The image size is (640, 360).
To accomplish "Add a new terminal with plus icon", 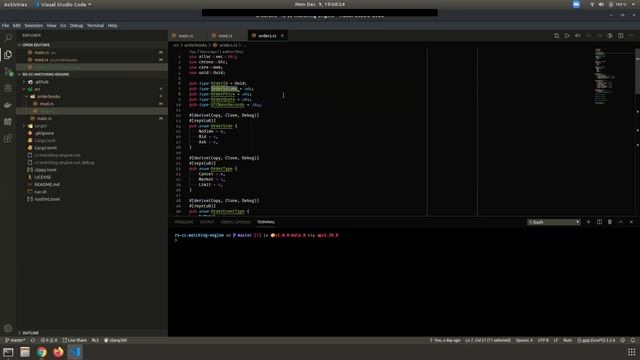I will [x=588, y=222].
